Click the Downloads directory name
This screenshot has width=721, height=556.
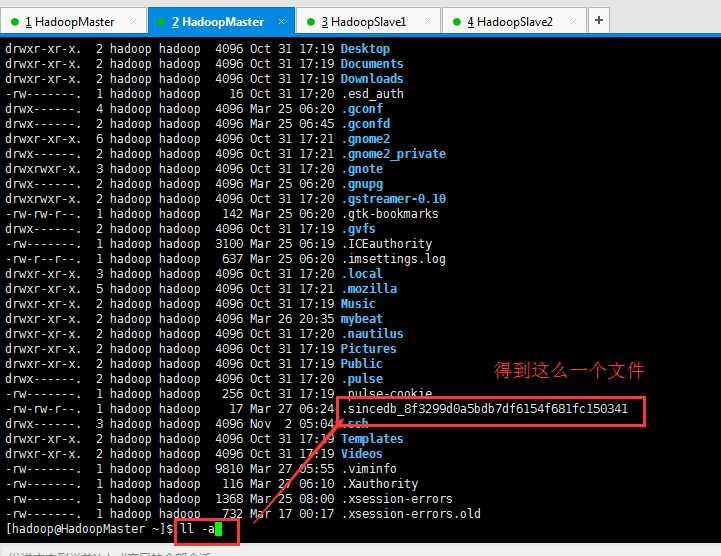click(x=372, y=79)
